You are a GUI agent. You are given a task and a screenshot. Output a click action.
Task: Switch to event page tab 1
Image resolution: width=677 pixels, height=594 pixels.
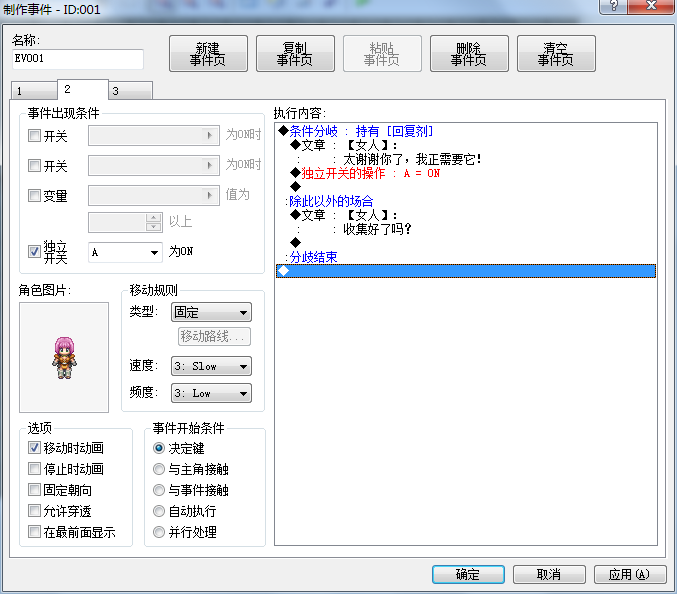tap(34, 91)
